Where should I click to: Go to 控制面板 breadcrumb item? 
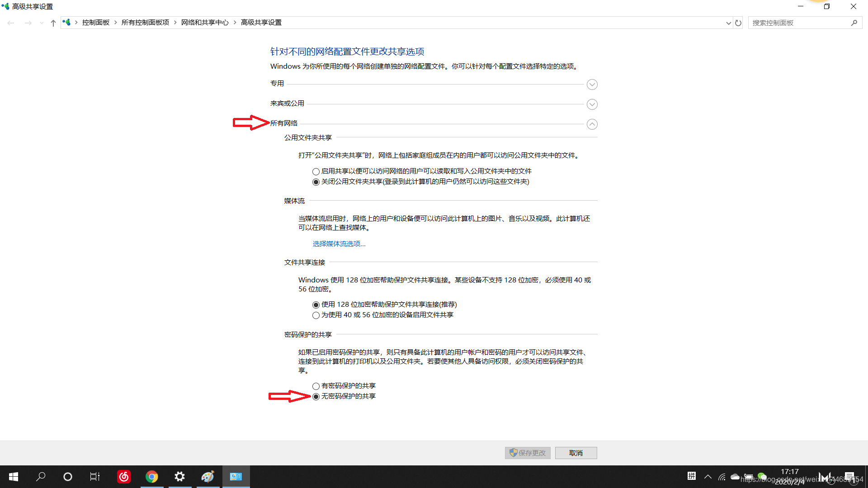[x=96, y=23]
